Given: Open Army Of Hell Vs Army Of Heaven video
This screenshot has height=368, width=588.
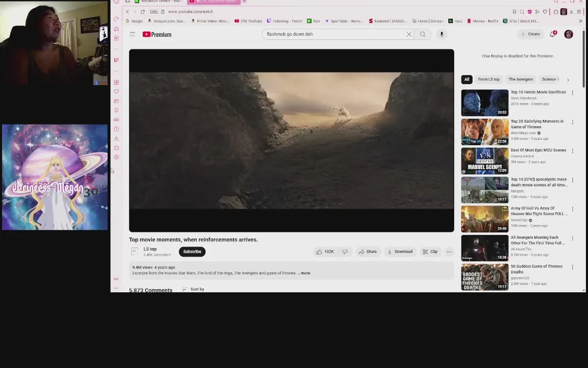Looking at the screenshot, I should click(484, 219).
